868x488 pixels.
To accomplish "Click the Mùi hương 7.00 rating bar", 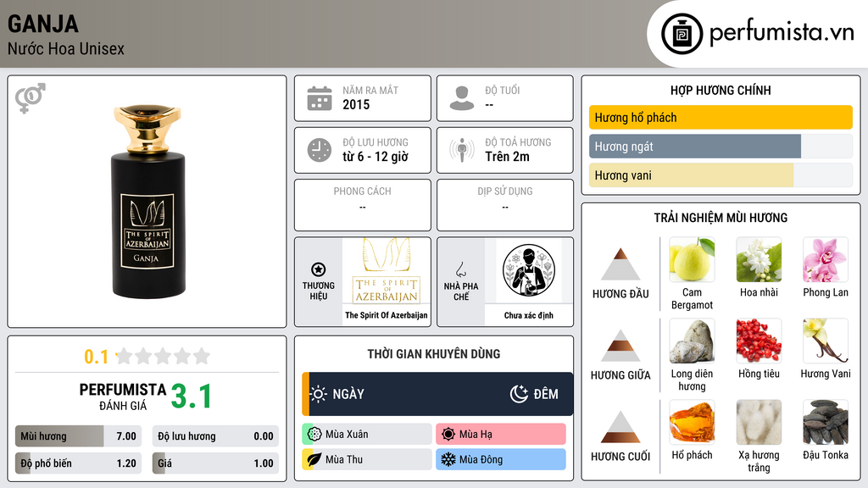I will tap(78, 436).
